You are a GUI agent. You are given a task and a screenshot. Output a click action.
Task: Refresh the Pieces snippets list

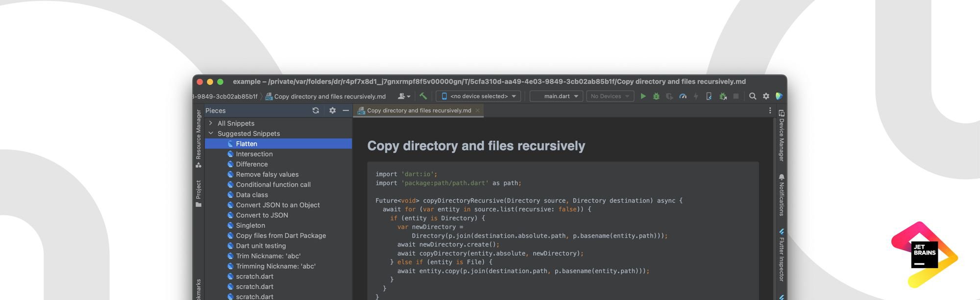316,111
